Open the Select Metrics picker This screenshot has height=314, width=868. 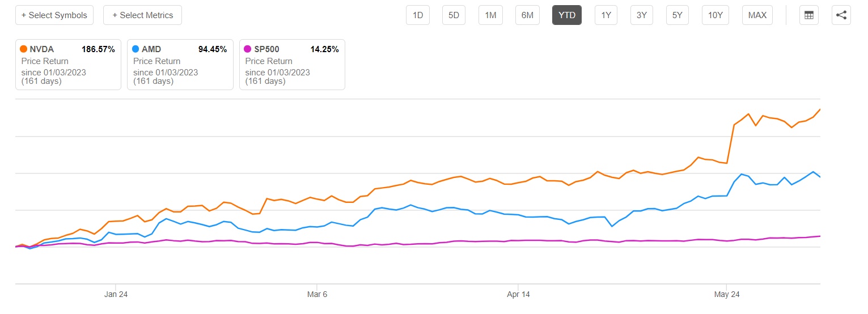[142, 15]
